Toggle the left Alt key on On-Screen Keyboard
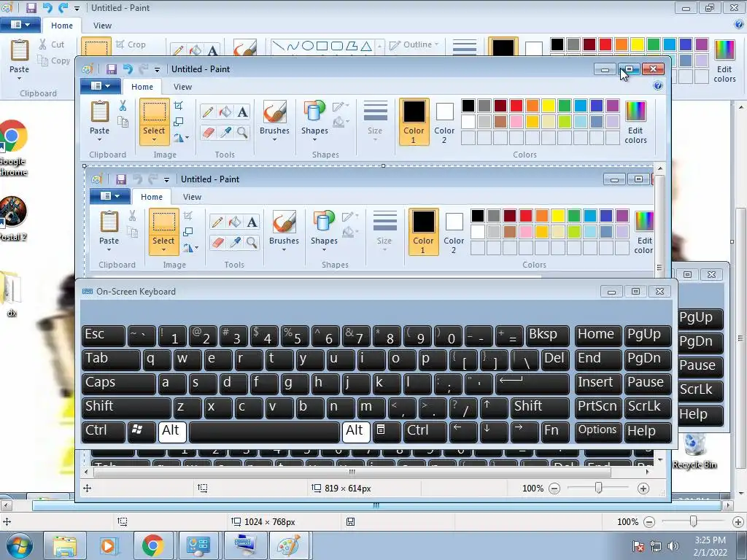747x560 pixels. click(x=172, y=431)
